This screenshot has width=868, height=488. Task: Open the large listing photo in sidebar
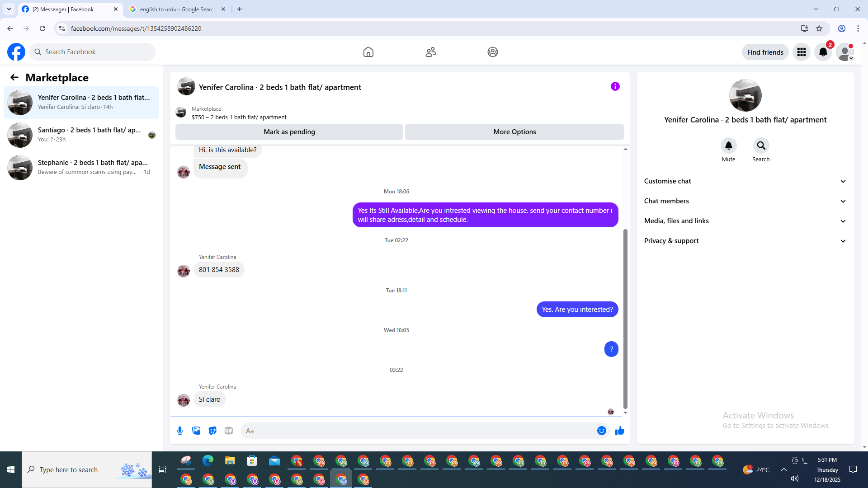[x=745, y=95]
